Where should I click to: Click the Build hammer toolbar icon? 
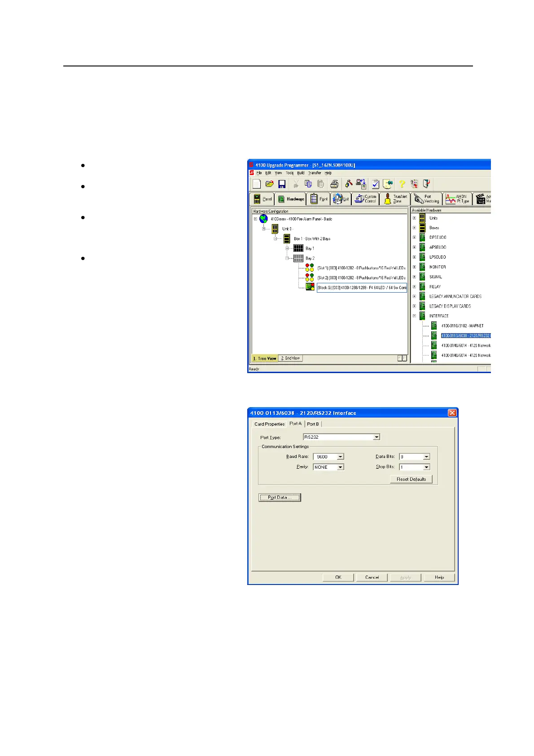[x=349, y=184]
